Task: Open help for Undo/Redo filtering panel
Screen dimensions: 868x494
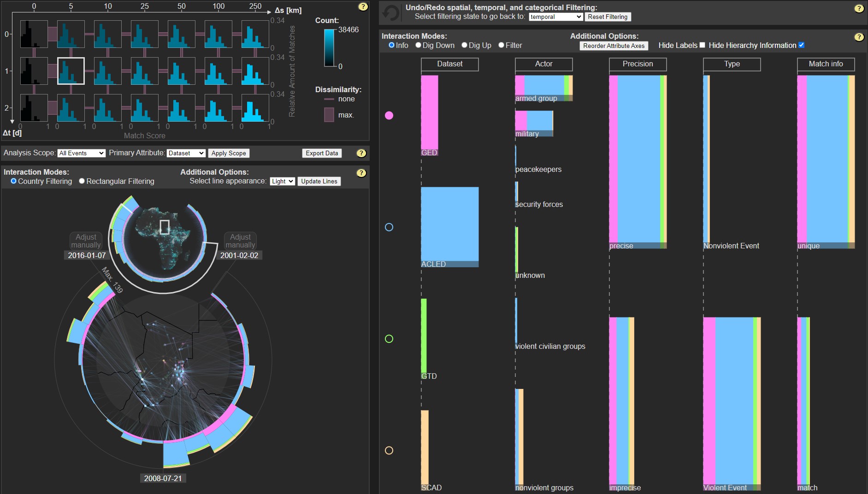Action: tap(859, 8)
